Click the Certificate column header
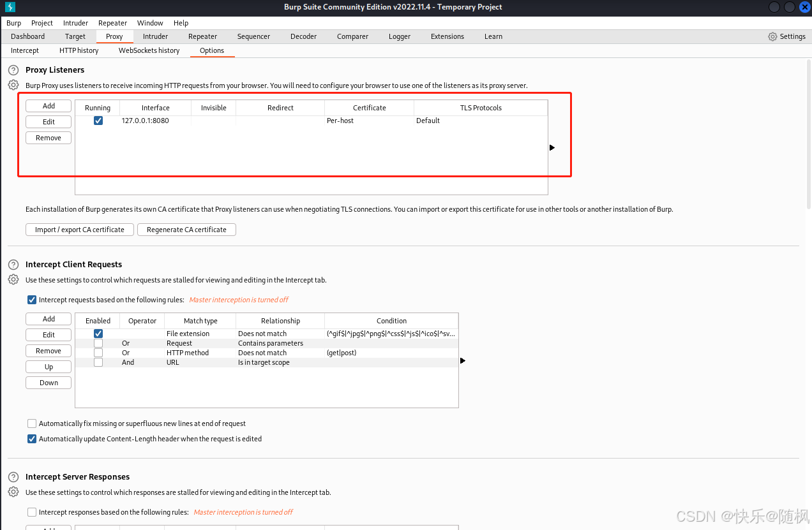 click(x=369, y=108)
